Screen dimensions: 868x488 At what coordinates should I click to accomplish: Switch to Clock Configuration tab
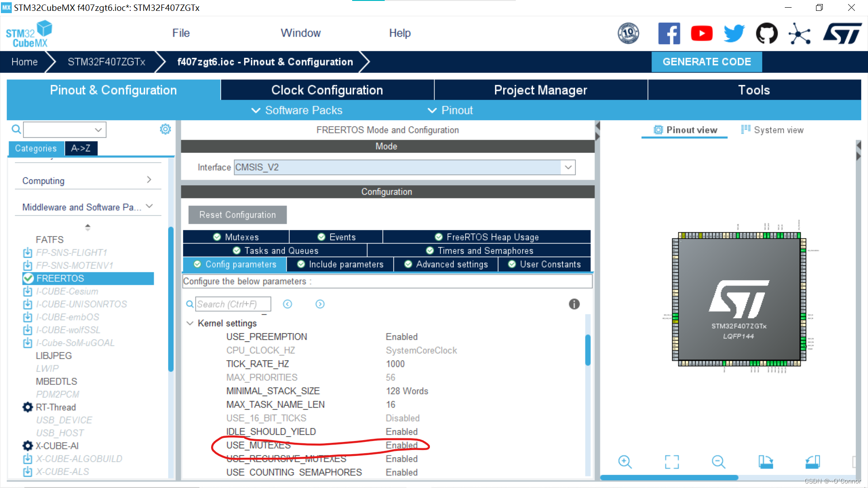(x=327, y=90)
